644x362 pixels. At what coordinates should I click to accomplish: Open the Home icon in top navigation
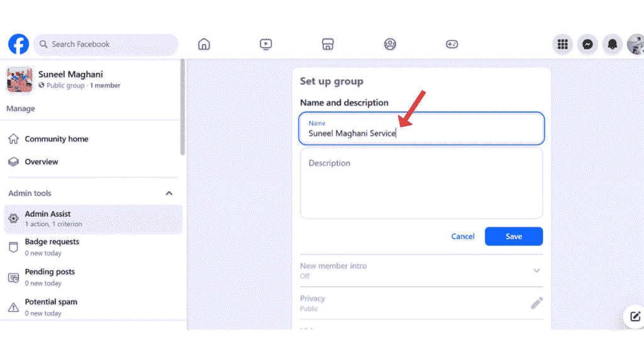click(x=204, y=44)
